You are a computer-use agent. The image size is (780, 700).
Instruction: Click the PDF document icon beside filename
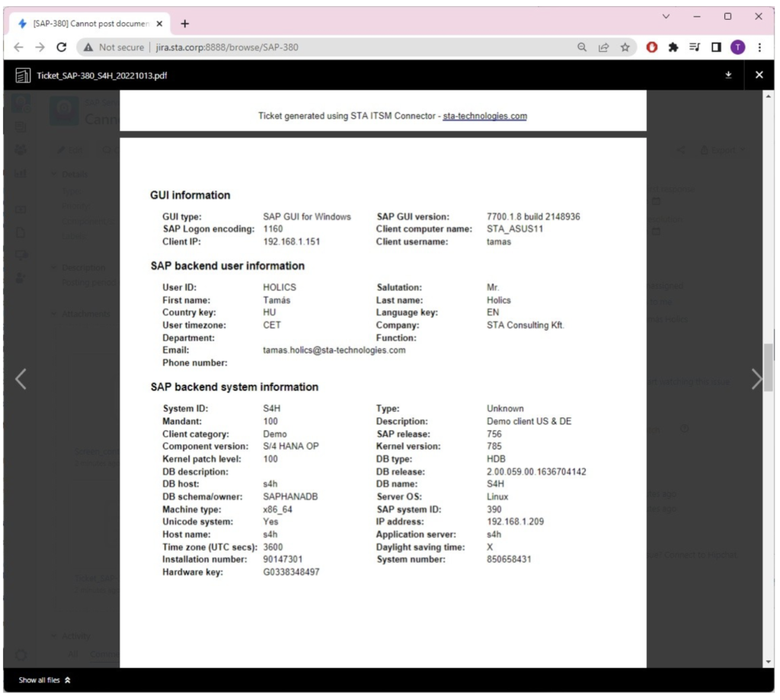pyautogui.click(x=22, y=75)
